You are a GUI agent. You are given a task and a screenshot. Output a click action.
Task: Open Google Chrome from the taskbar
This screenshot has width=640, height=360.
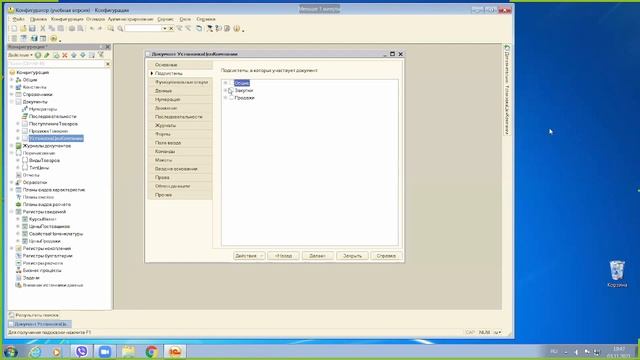pyautogui.click(x=151, y=351)
